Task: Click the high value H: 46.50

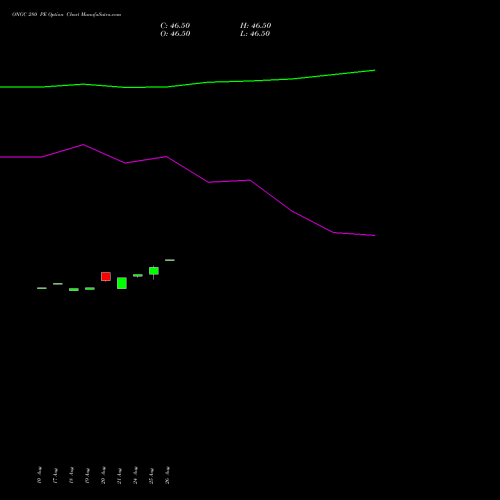Action: tap(255, 26)
